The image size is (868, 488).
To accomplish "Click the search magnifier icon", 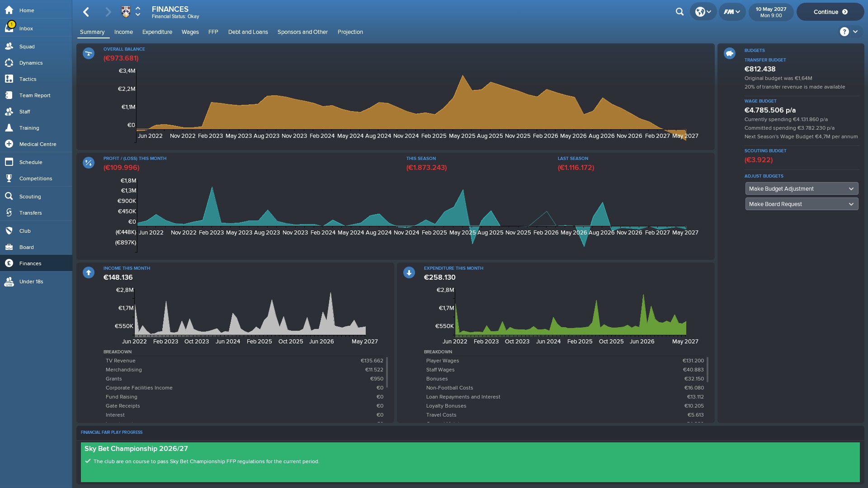I will (x=679, y=12).
